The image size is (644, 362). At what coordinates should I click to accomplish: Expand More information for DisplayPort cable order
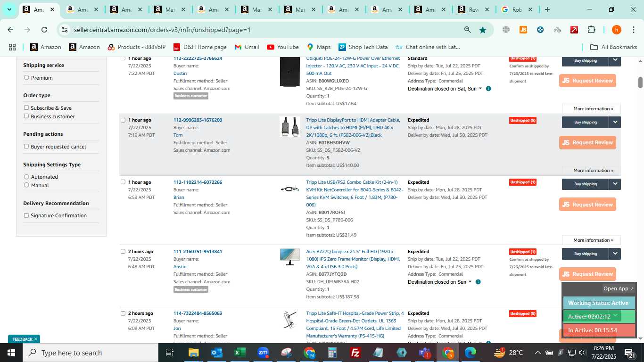click(x=591, y=171)
